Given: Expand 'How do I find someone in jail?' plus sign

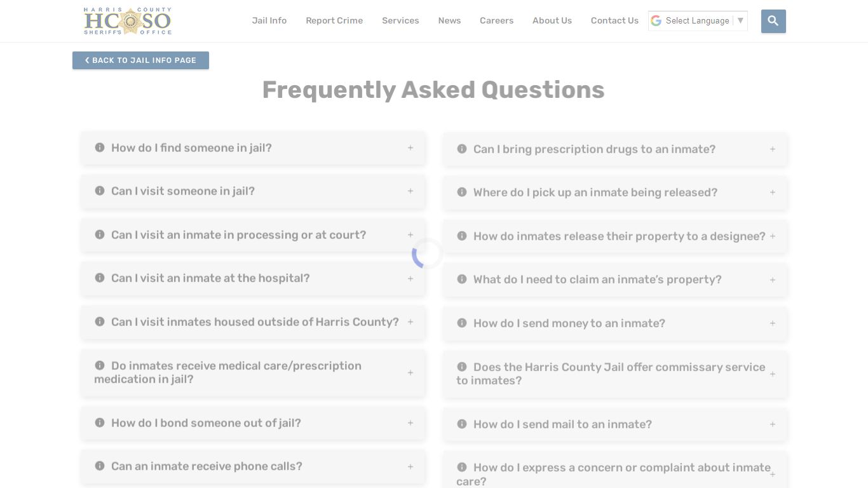Looking at the screenshot, I should [410, 147].
